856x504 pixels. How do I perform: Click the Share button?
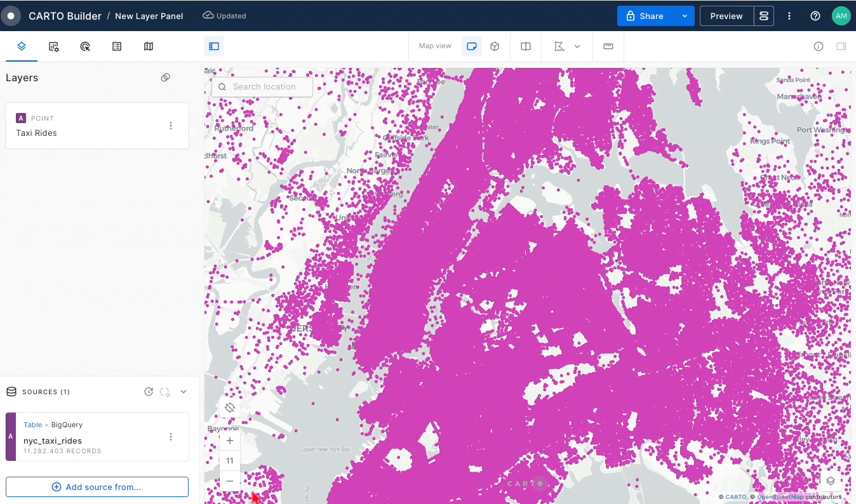pyautogui.click(x=645, y=16)
